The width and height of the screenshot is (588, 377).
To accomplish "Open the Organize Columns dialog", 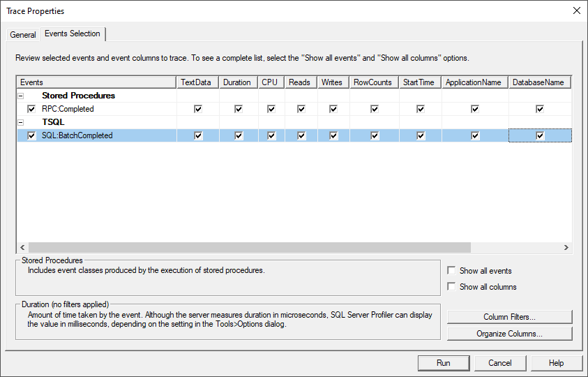I will pyautogui.click(x=509, y=334).
